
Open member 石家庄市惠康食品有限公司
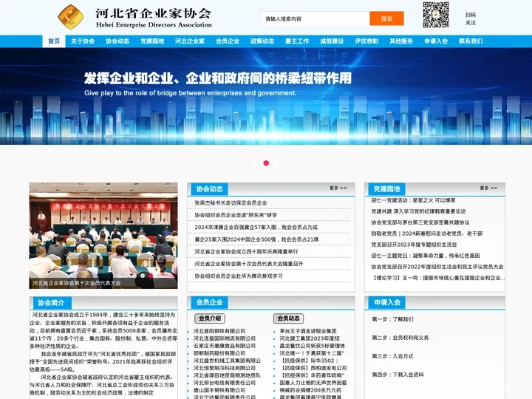[225, 346]
